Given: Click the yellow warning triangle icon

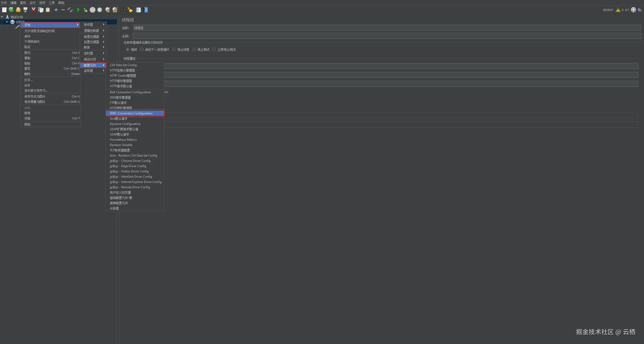Looking at the screenshot, I should coord(618,10).
